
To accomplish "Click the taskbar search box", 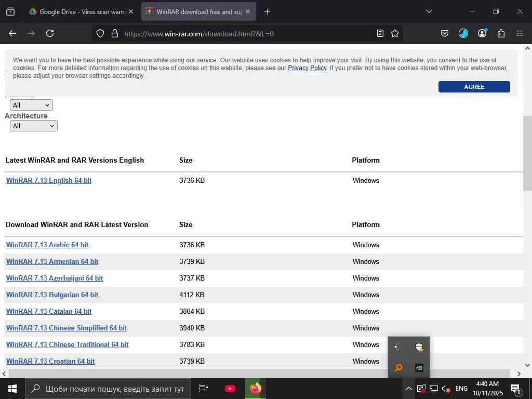I will (x=108, y=389).
